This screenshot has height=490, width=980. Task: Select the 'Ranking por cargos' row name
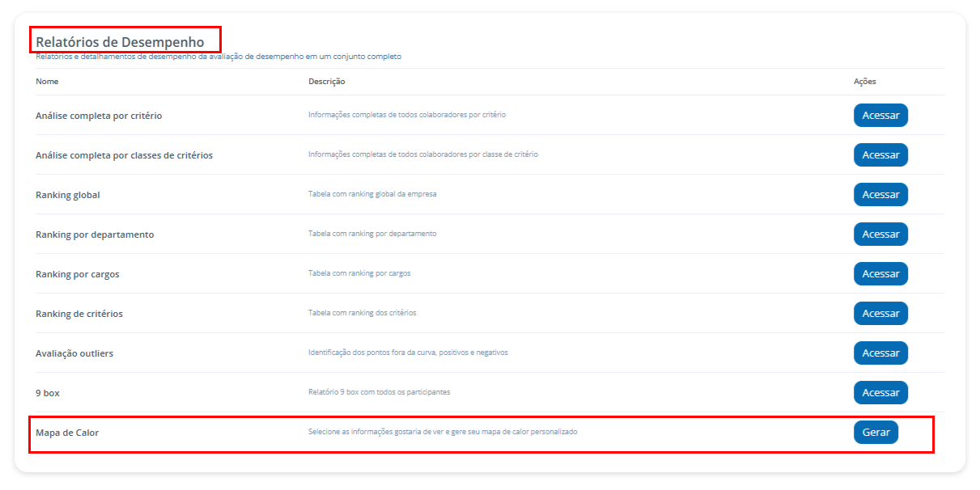[78, 274]
